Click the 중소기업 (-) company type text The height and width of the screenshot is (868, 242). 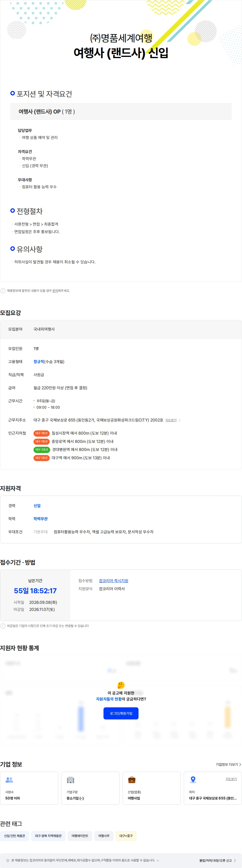pos(75,798)
